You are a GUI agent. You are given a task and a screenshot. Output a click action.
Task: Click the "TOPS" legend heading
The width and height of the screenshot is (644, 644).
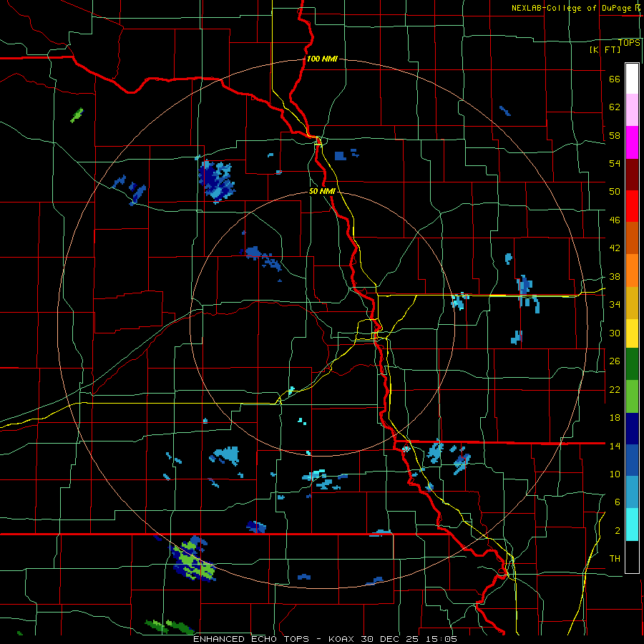coord(629,43)
